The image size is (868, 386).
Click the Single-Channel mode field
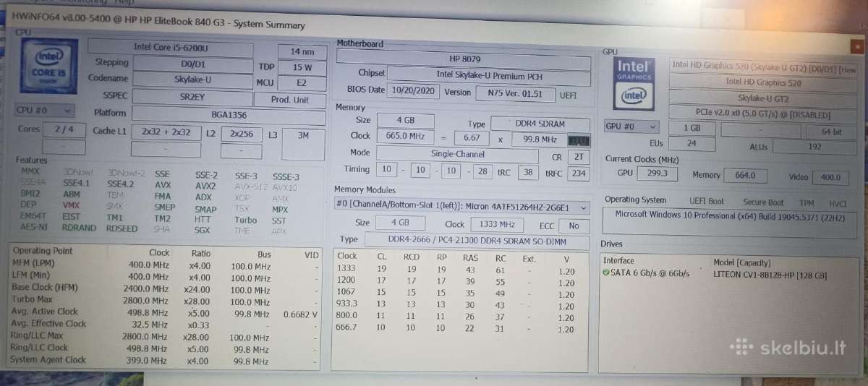click(457, 153)
